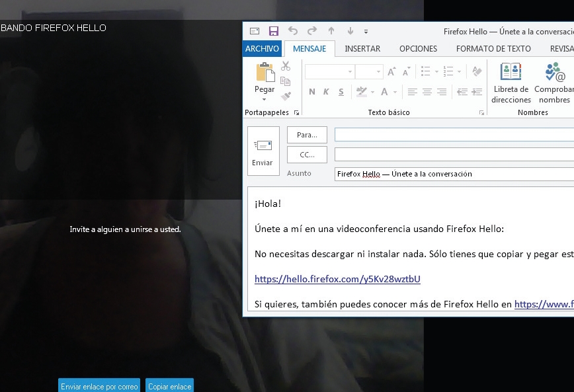Click inside the Para recipient field

tap(454, 135)
